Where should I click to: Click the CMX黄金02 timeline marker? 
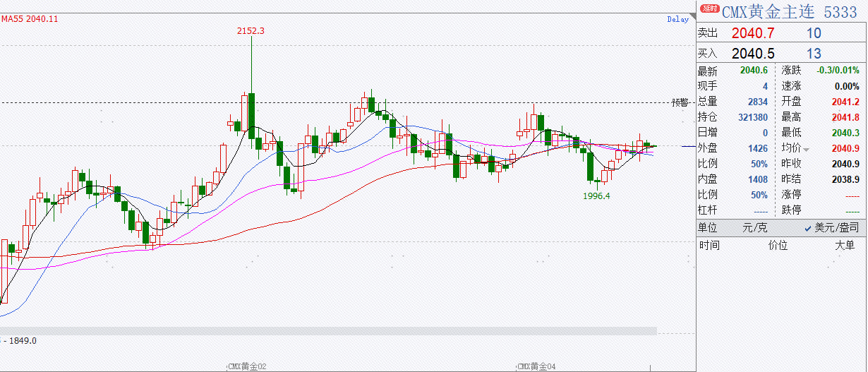(x=246, y=366)
